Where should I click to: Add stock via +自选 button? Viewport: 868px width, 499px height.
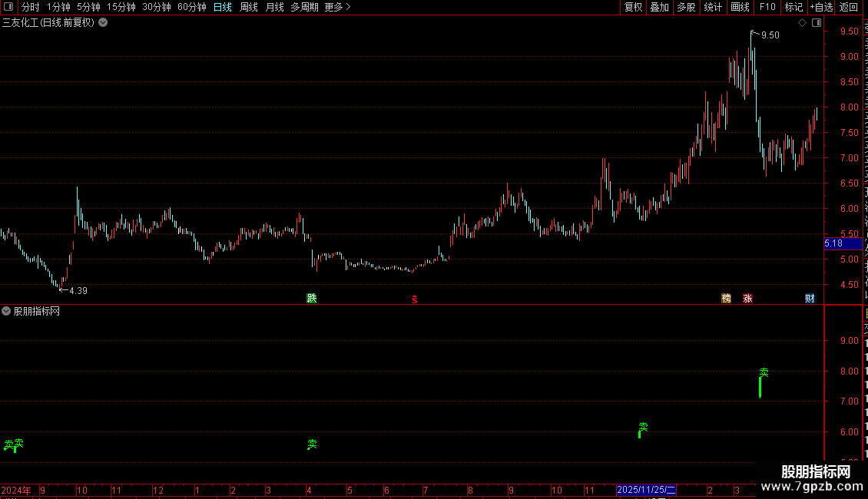point(821,7)
